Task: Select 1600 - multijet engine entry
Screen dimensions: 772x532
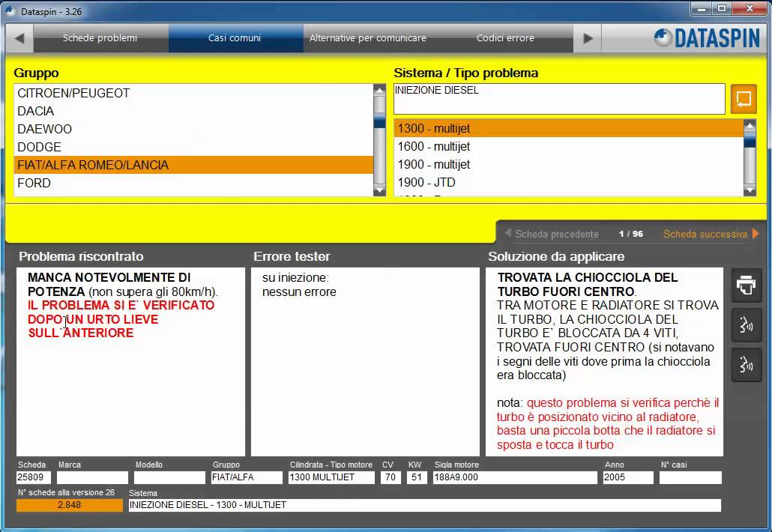Action: [569, 147]
